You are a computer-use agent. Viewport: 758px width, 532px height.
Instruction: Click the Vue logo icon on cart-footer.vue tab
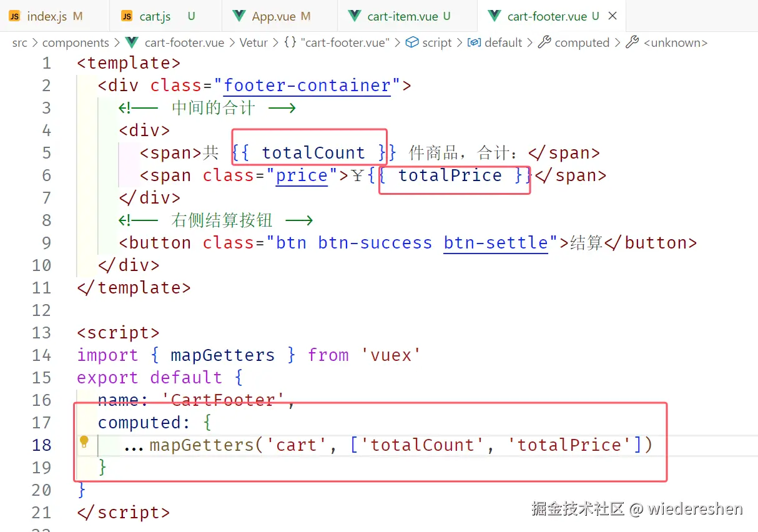[495, 16]
